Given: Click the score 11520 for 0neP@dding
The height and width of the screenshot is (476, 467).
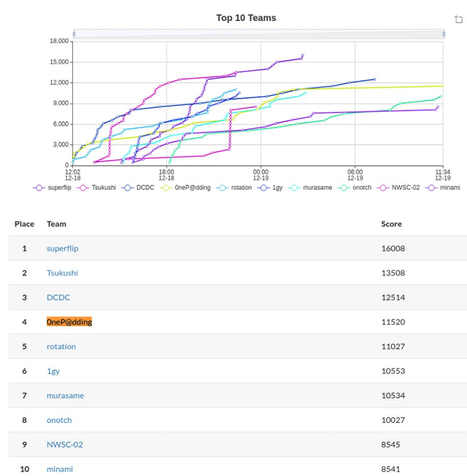Looking at the screenshot, I should point(393,322).
